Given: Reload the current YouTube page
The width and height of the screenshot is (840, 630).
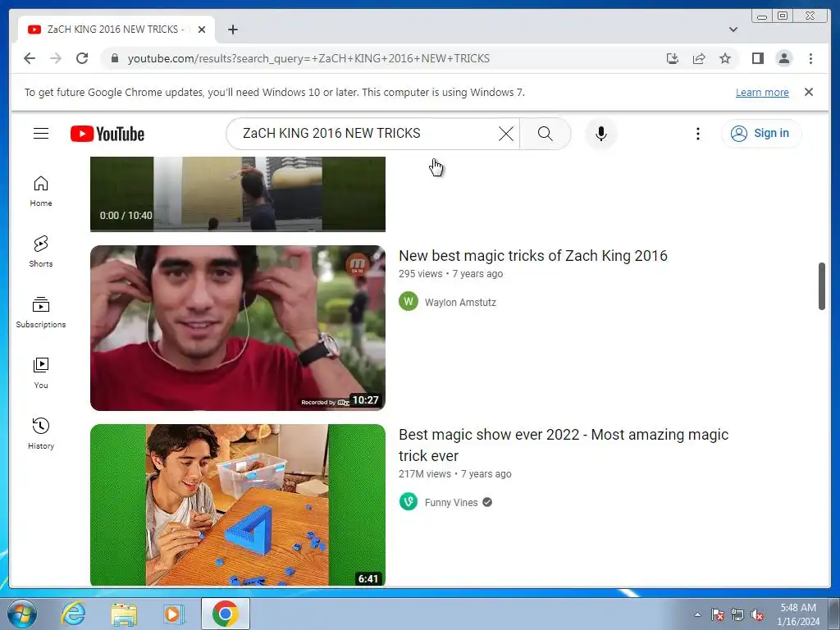Looking at the screenshot, I should pos(82,58).
